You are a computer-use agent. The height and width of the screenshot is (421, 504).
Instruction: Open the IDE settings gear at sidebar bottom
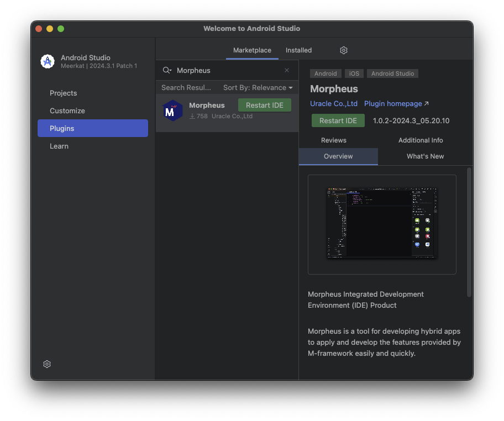(47, 364)
